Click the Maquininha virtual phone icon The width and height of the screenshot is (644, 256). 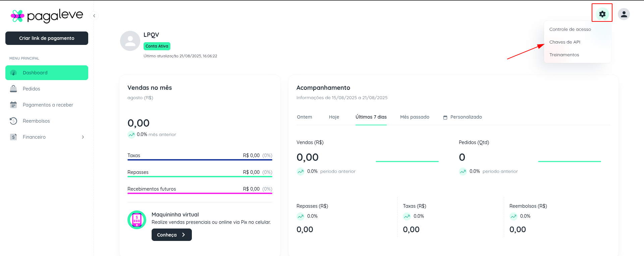[x=137, y=220]
